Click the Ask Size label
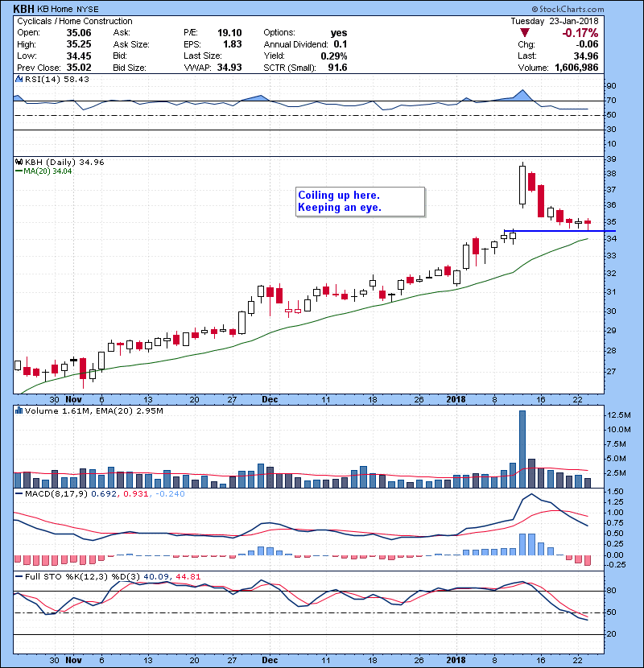The width and height of the screenshot is (644, 668). coord(131,44)
